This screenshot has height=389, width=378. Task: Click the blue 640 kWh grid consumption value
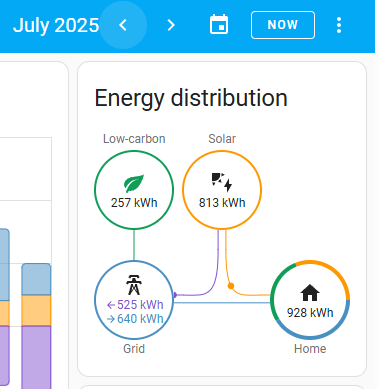(x=135, y=319)
